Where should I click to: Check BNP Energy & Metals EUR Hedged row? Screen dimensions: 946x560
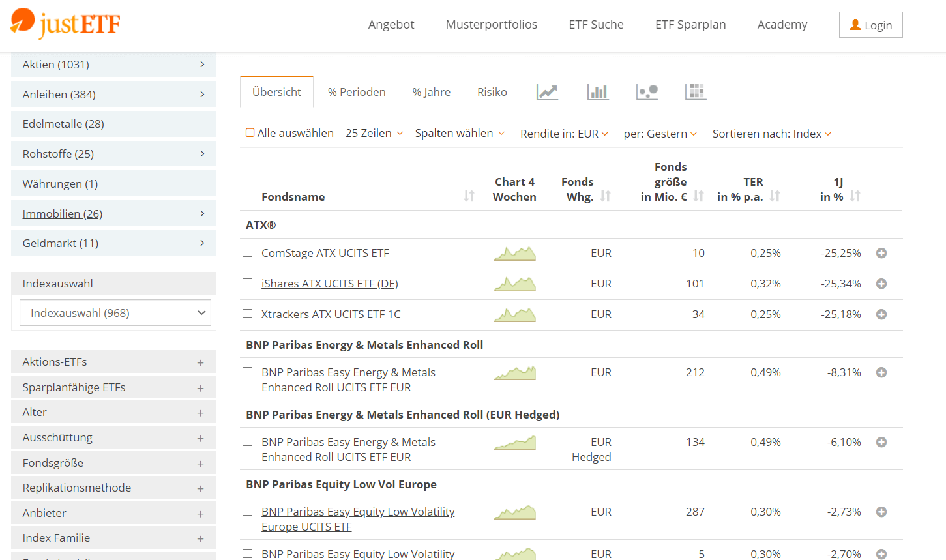coord(247,441)
